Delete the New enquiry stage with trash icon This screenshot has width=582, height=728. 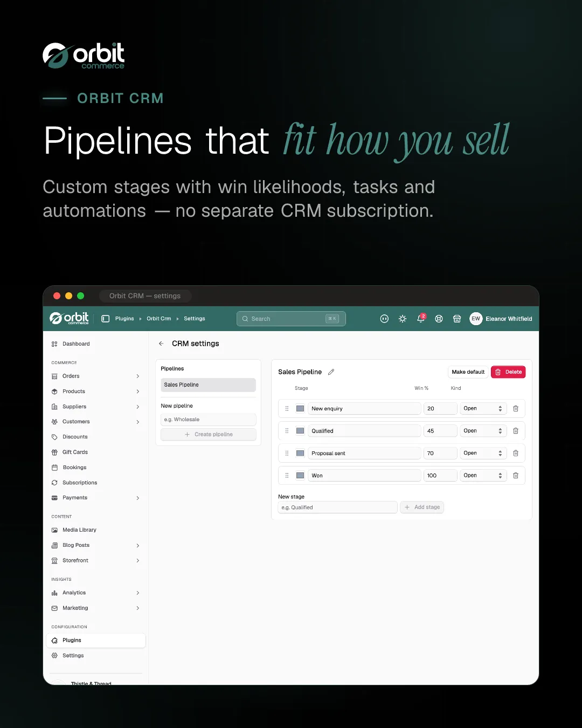pos(516,409)
